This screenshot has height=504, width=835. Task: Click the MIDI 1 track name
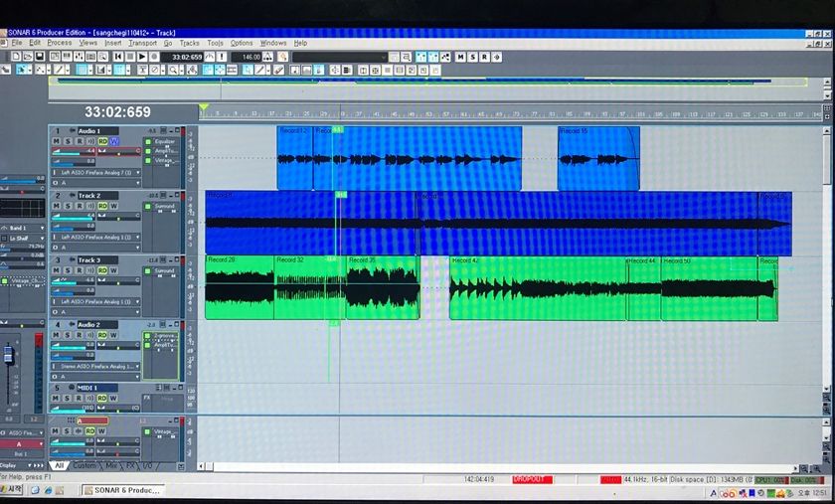[x=97, y=388]
